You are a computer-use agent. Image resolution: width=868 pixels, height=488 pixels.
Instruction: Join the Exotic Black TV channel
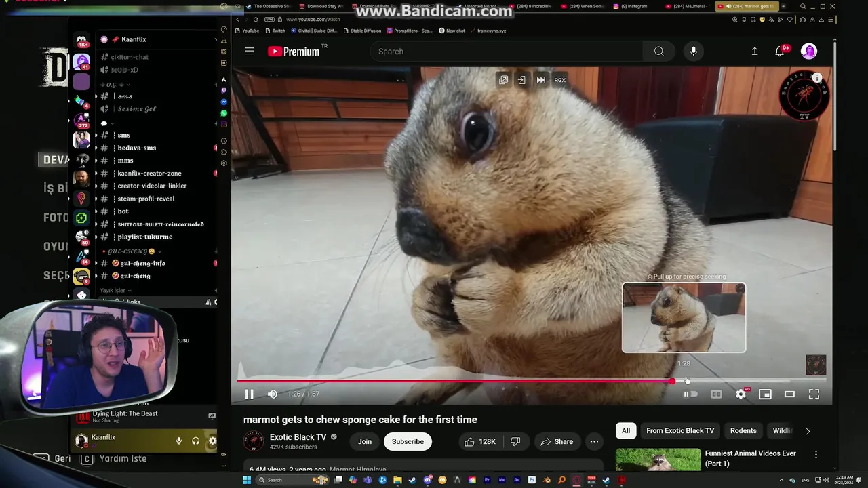tap(365, 442)
